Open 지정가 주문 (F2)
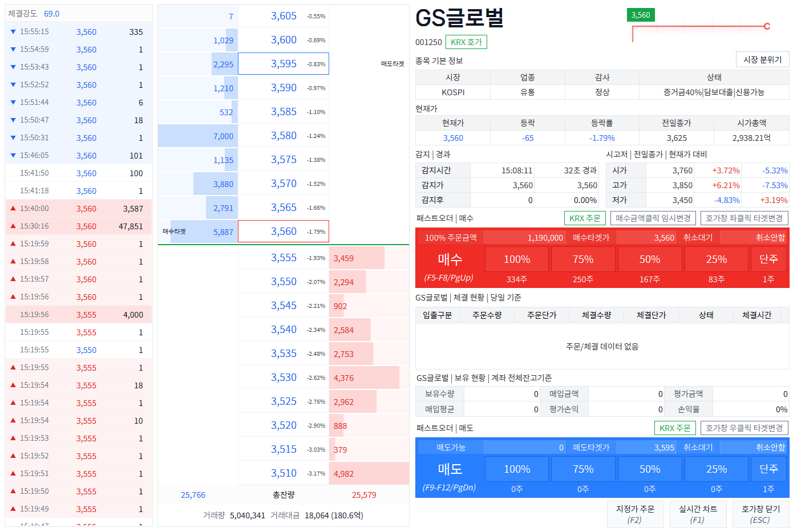This screenshot has height=532, width=793. [x=635, y=514]
